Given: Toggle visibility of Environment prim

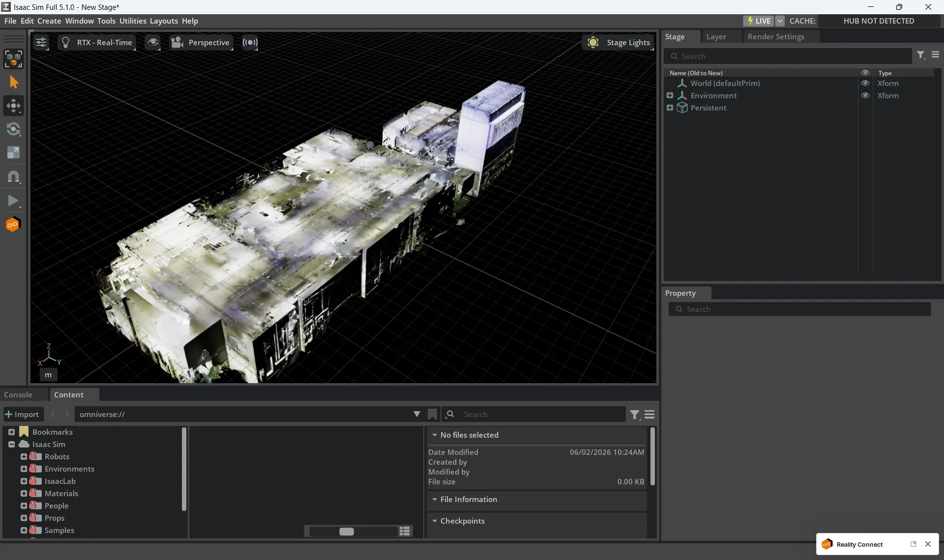Looking at the screenshot, I should (x=865, y=96).
